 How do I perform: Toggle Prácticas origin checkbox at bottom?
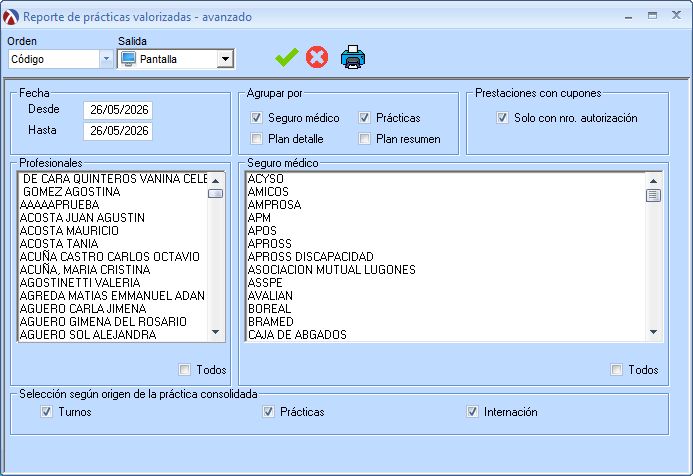[268, 411]
